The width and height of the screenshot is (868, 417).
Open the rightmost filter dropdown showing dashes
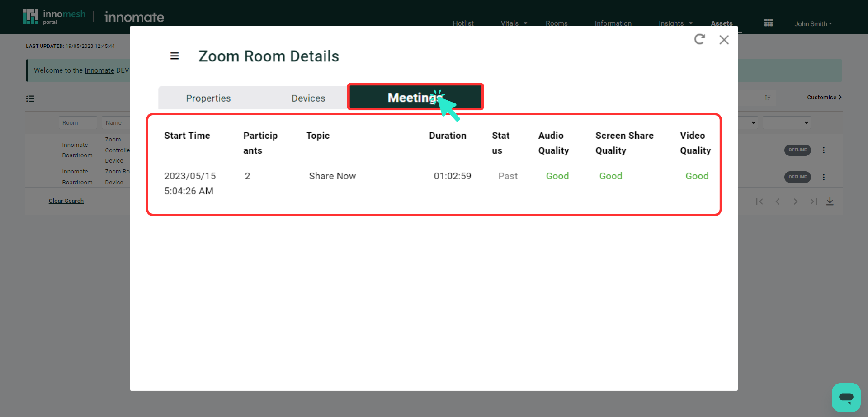click(x=787, y=122)
